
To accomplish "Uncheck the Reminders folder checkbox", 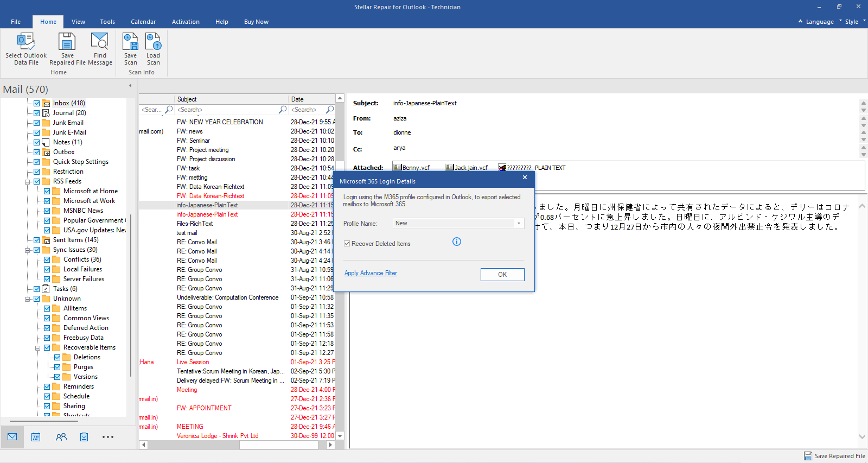I will pos(47,386).
